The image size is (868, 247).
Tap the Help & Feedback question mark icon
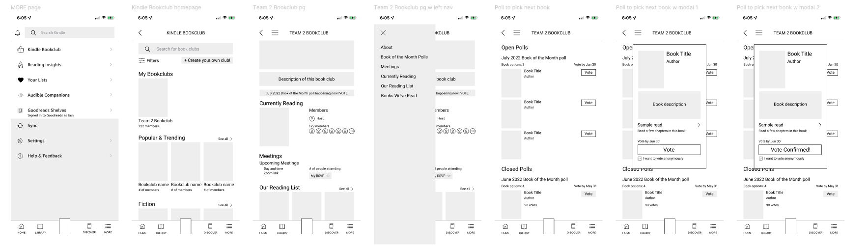point(20,156)
